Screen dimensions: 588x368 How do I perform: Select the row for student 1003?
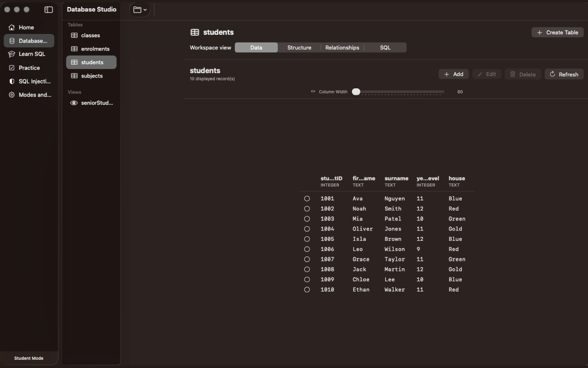point(307,219)
